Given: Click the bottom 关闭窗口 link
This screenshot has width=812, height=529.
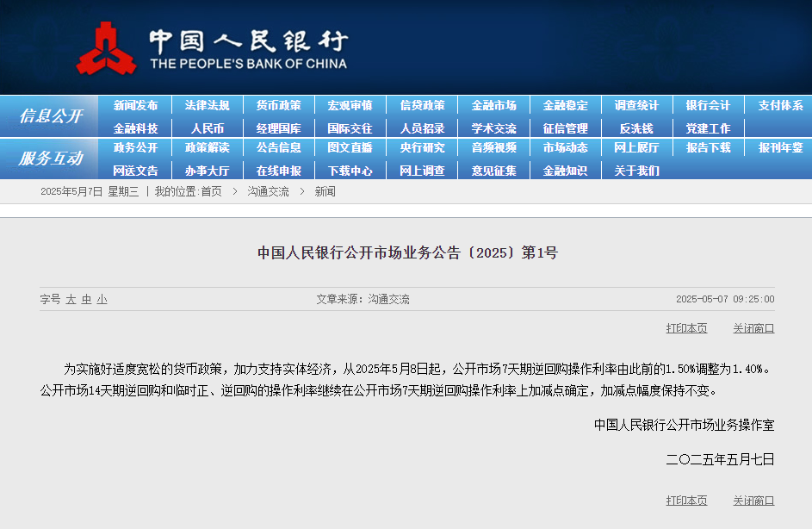Looking at the screenshot, I should click(x=753, y=501).
